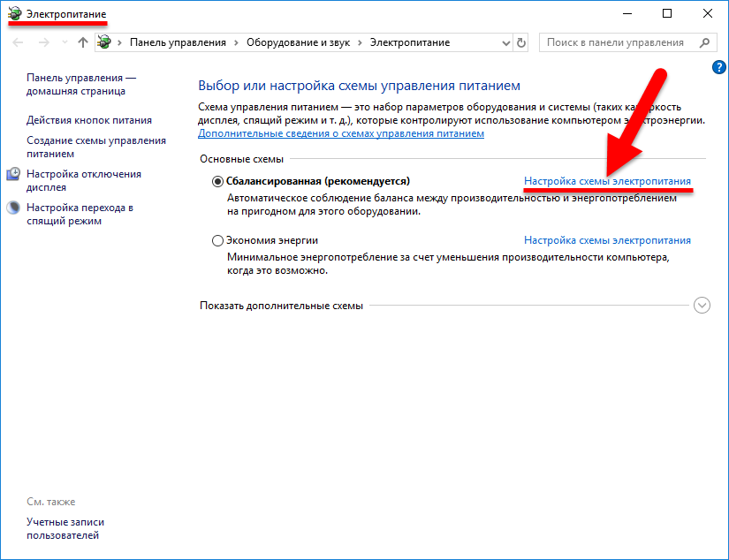Image resolution: width=729 pixels, height=560 pixels.
Task: Expand the chevron before Панель управления
Action: pyautogui.click(x=119, y=42)
